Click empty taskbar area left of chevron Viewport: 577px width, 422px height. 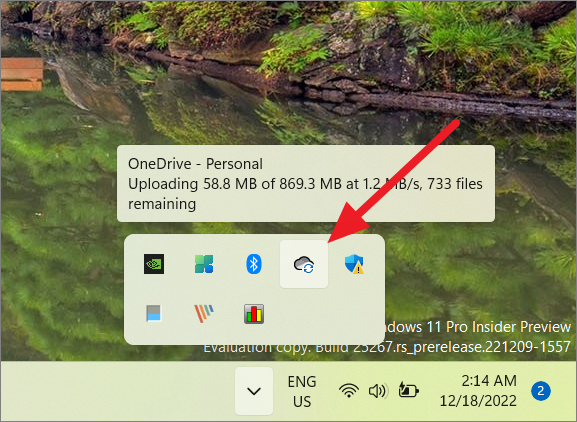click(118, 391)
